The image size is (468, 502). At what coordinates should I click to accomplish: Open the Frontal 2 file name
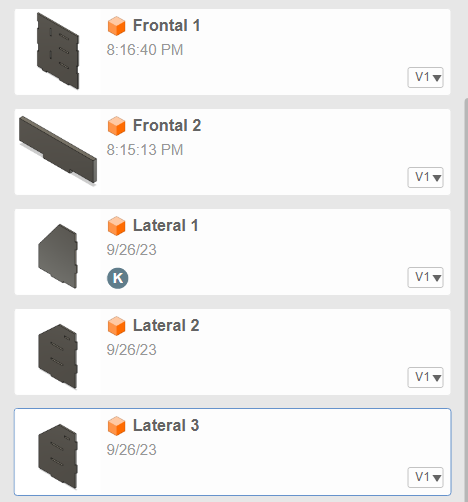pyautogui.click(x=167, y=126)
